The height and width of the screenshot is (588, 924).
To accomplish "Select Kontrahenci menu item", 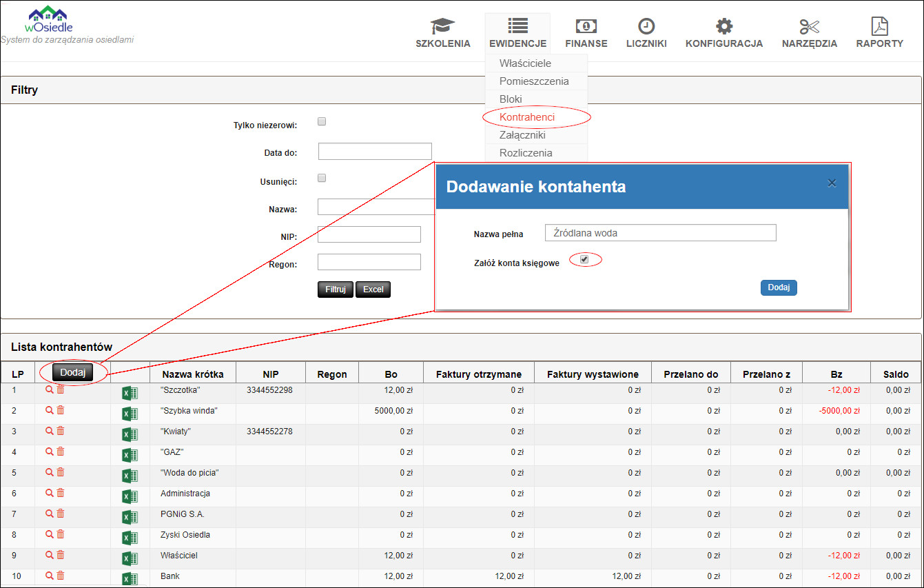I will point(527,117).
